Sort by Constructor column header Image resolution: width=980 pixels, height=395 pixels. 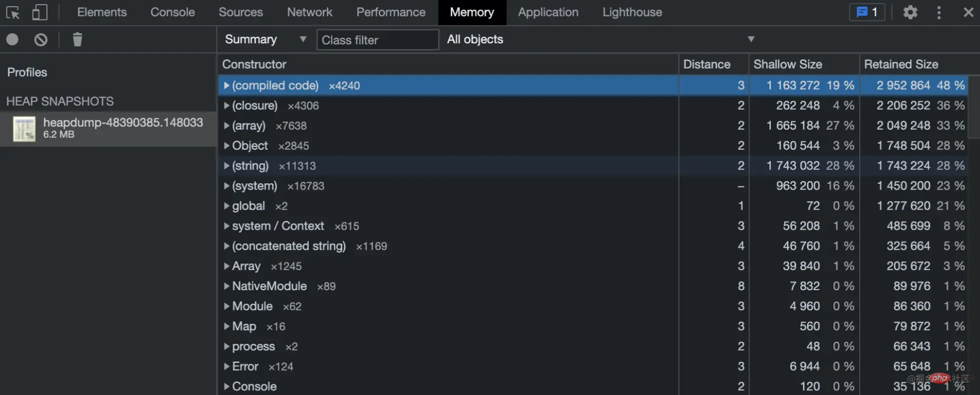pos(448,64)
